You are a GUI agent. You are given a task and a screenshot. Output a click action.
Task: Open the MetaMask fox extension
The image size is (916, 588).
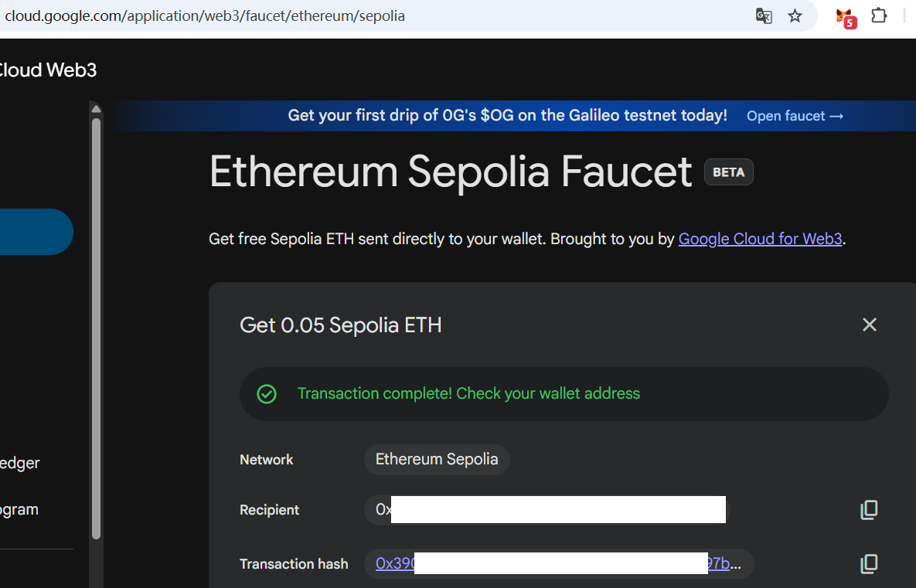tap(845, 17)
